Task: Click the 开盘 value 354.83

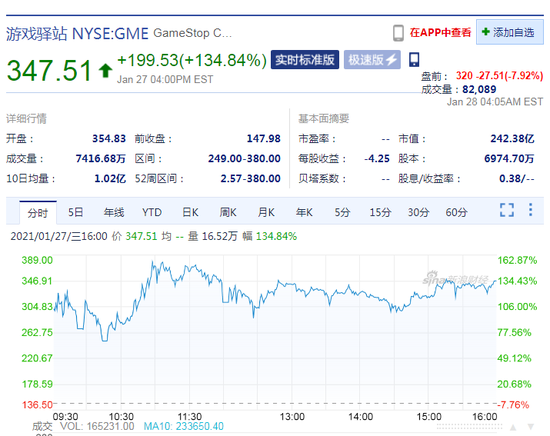Action: [109, 139]
